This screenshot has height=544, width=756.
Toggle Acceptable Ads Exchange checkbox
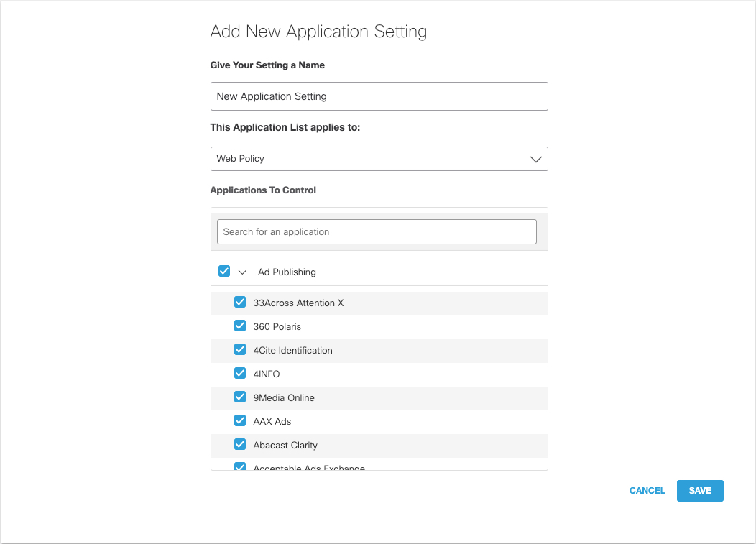240,466
